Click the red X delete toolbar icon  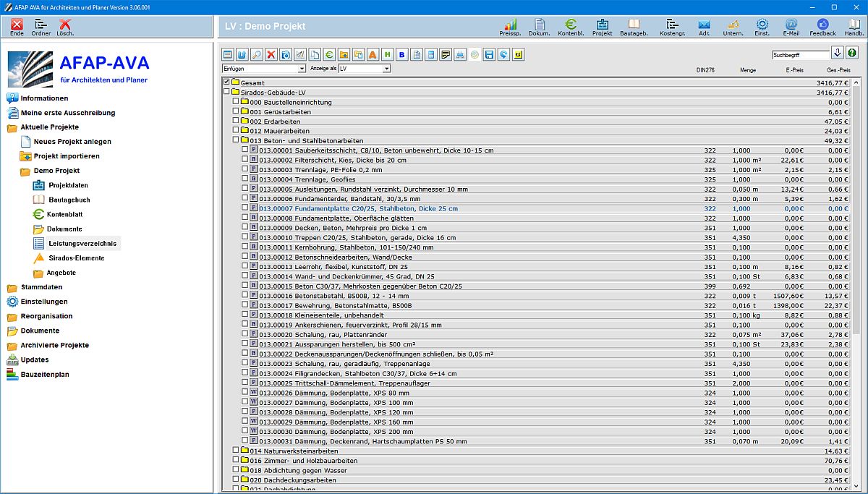click(x=271, y=54)
